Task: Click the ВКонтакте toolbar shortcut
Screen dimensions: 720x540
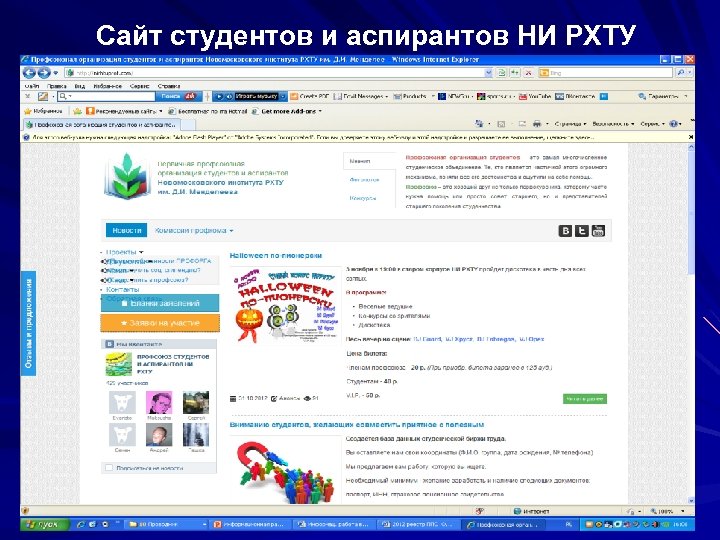Action: (576, 96)
